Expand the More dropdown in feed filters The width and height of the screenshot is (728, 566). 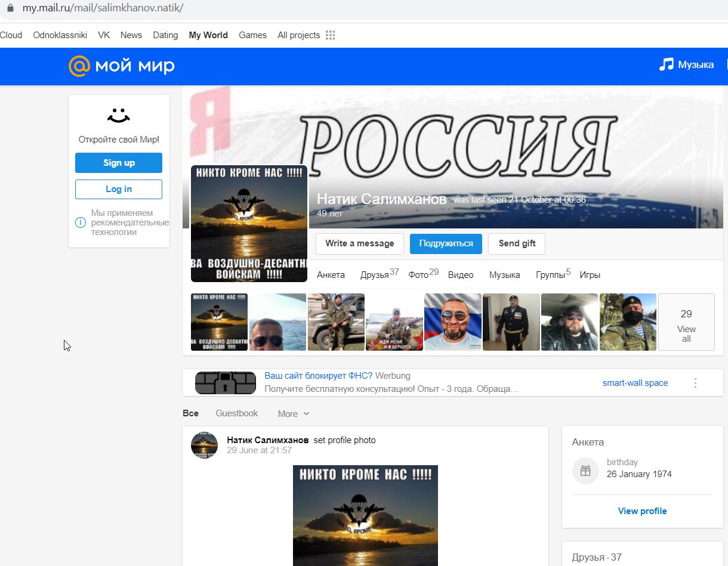click(x=294, y=414)
